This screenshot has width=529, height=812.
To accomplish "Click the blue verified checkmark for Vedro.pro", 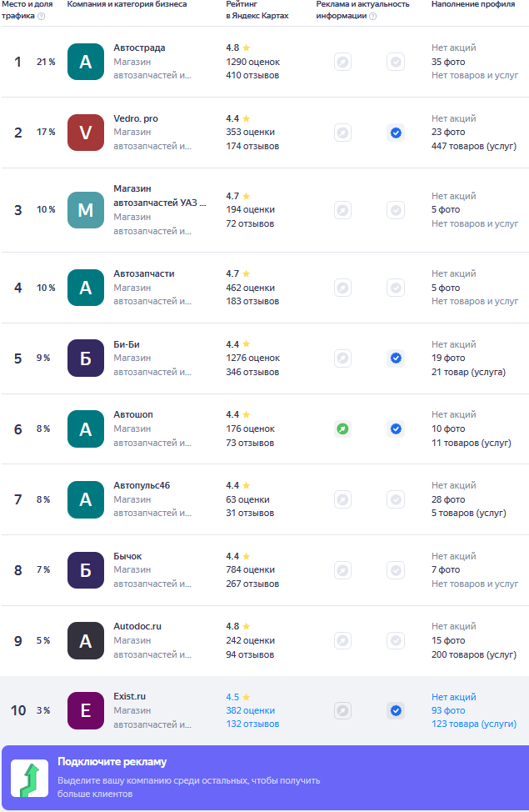I will tap(396, 133).
